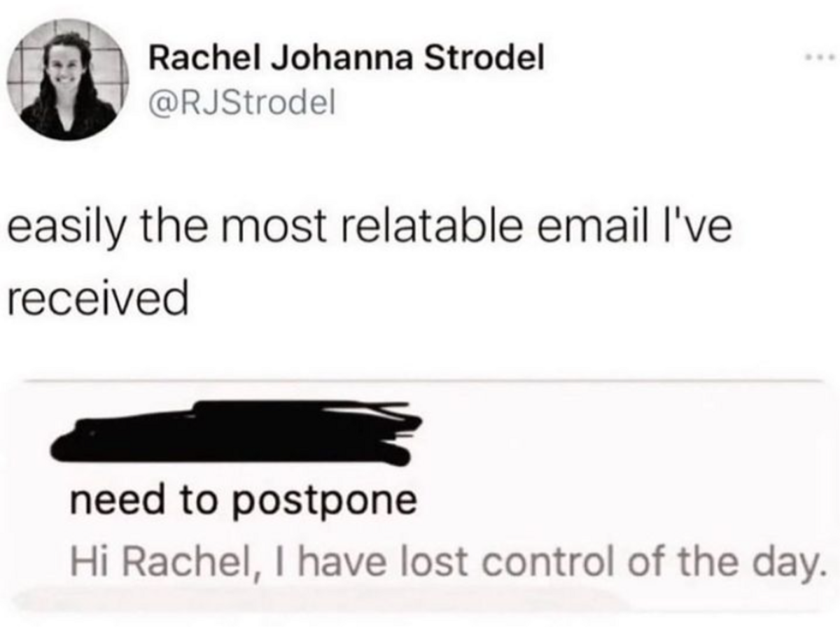
Task: Open the need to postpone email subject
Action: coord(241,502)
